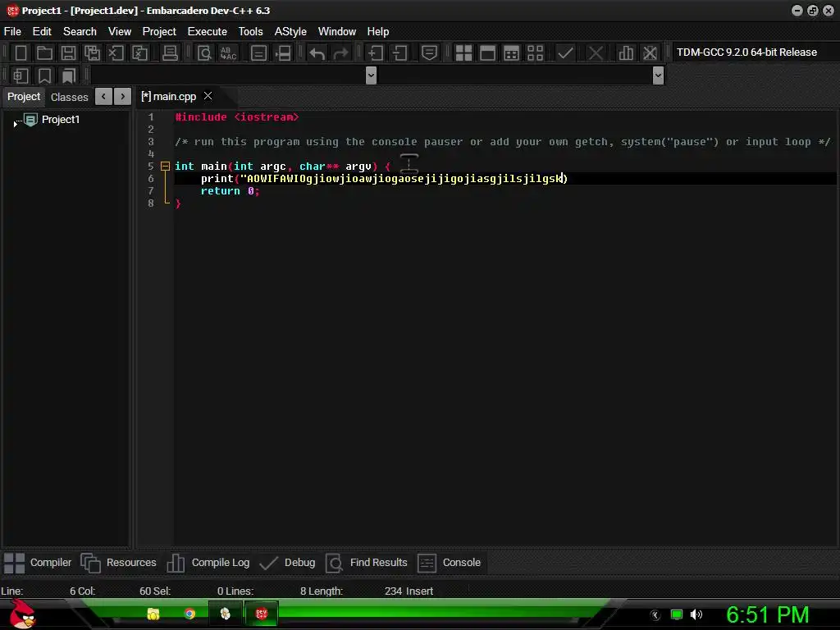Switch to the Project sidebar tab
Viewport: 840px width, 630px height.
click(x=24, y=97)
